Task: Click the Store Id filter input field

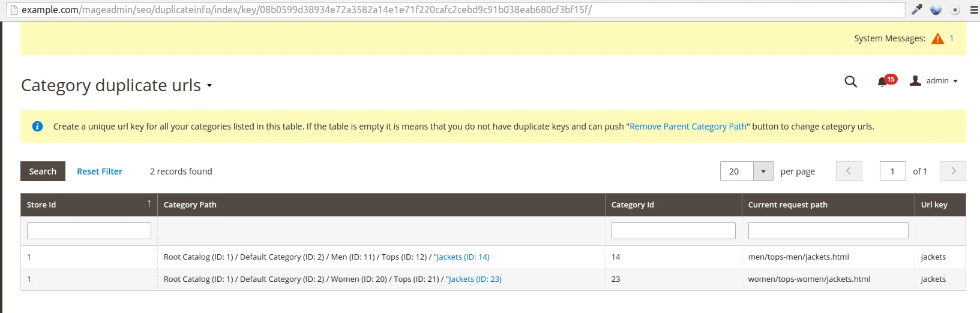Action: tap(89, 231)
